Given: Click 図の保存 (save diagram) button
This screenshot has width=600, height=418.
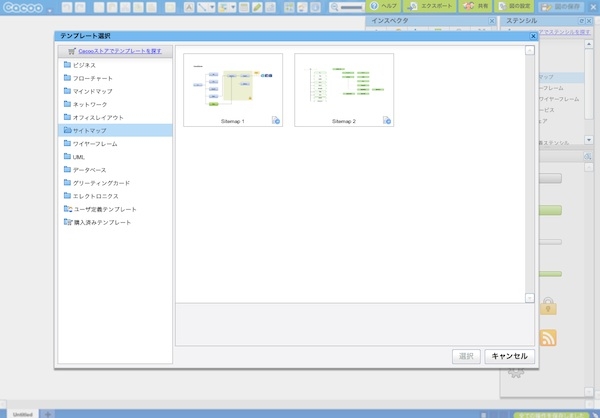Looking at the screenshot, I should (560, 7).
